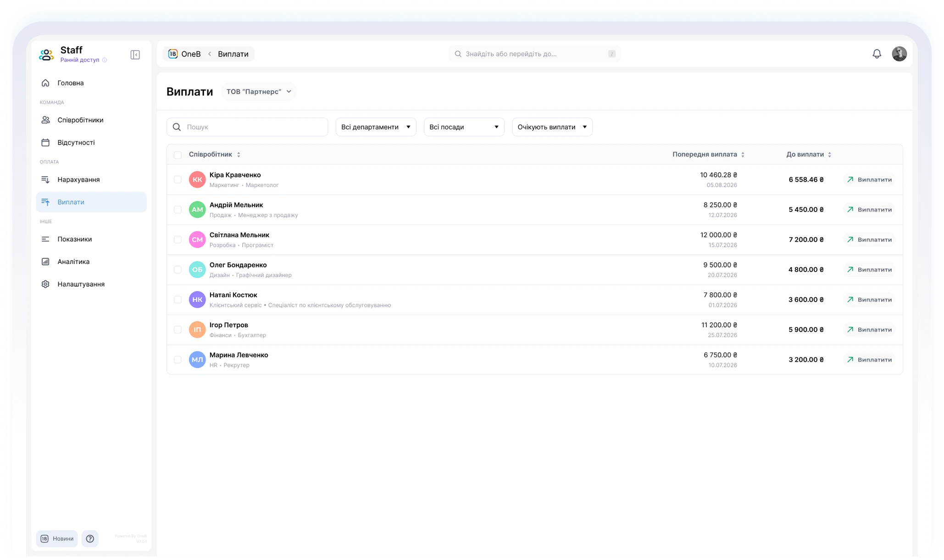944x560 pixels.
Task: Open Відсутності section
Action: tap(91, 143)
